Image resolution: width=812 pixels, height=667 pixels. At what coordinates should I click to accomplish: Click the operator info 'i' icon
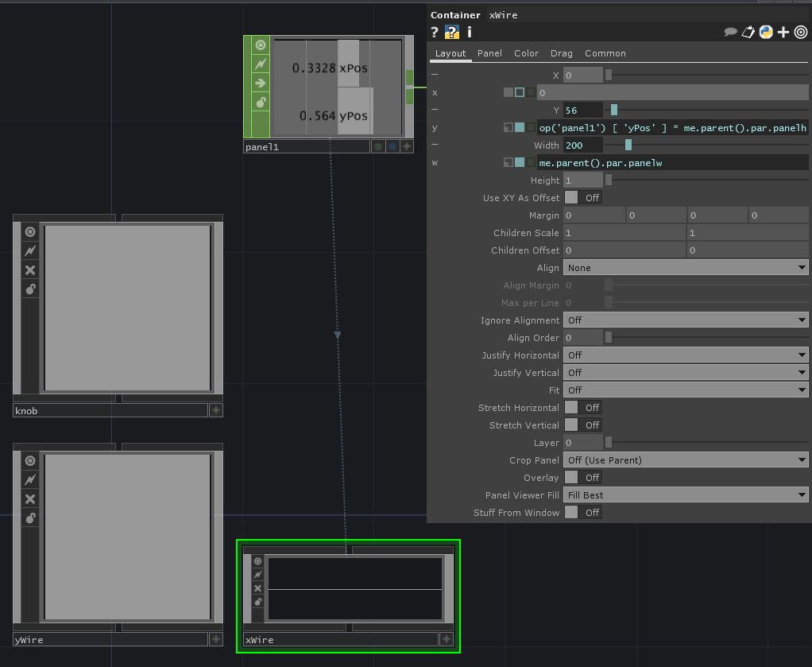coord(470,32)
